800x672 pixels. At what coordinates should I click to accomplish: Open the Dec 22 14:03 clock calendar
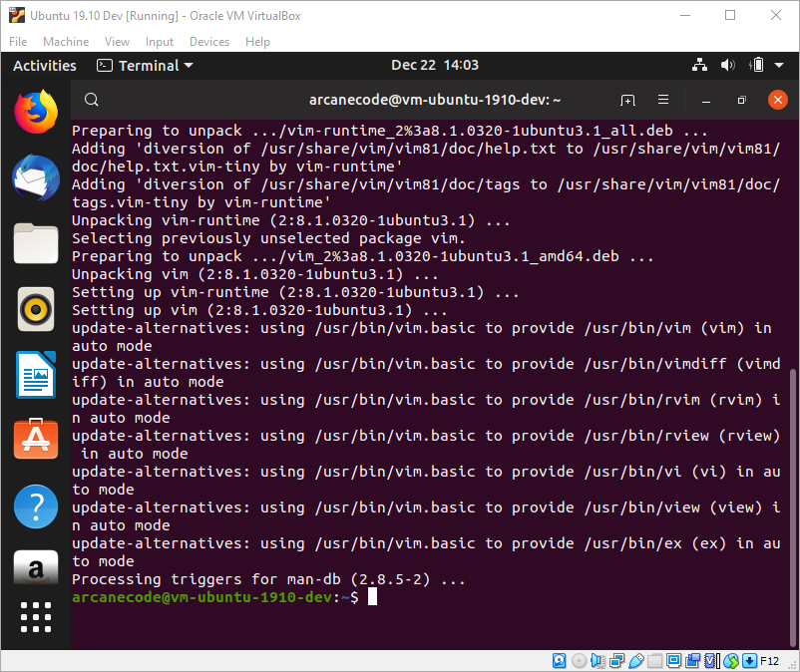coord(435,65)
